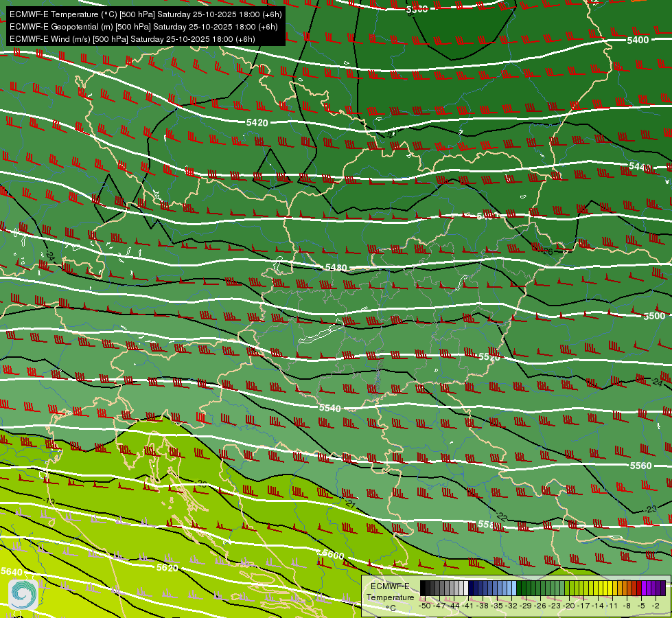Screen dimensions: 672x618
Task: Click the 5480 geopotential contour label
Action: coord(336,268)
